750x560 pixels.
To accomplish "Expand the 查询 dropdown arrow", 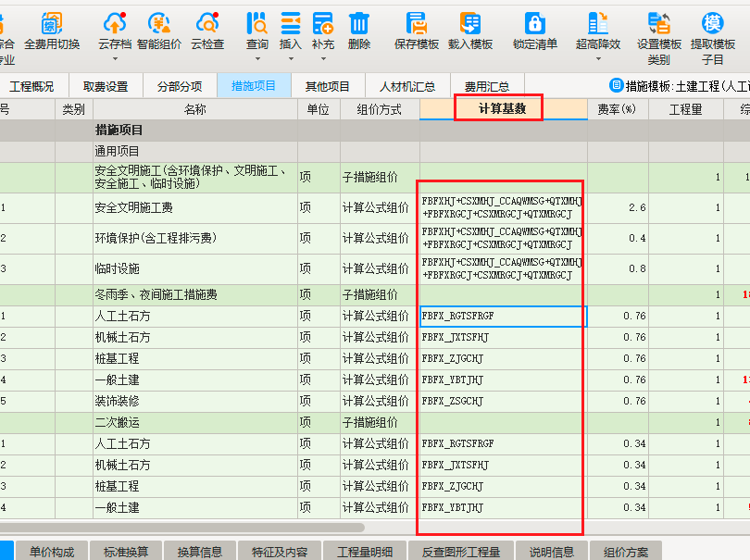I will coord(257,59).
